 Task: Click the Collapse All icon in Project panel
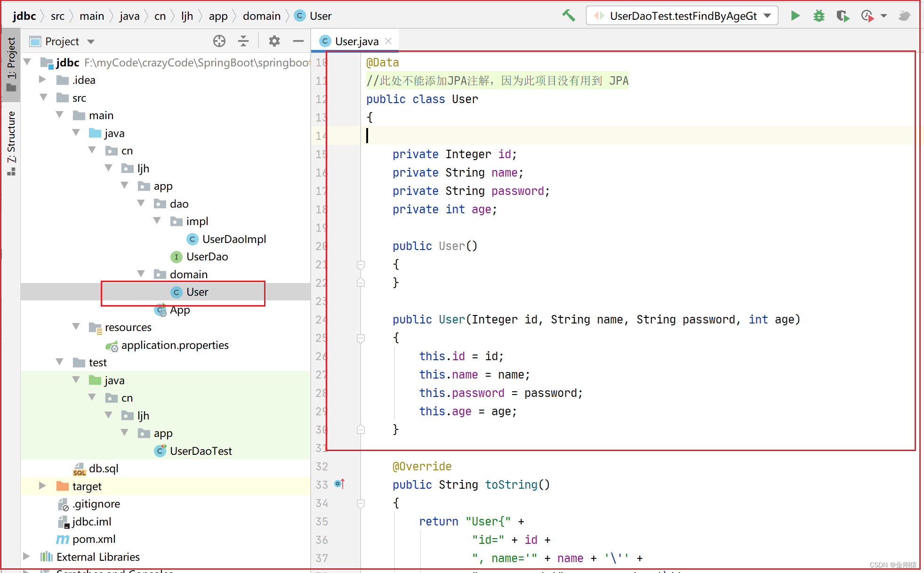click(243, 41)
